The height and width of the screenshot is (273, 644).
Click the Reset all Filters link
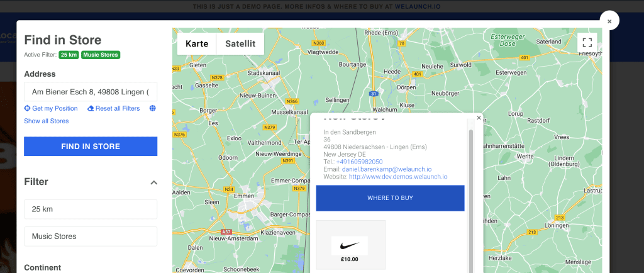point(114,108)
